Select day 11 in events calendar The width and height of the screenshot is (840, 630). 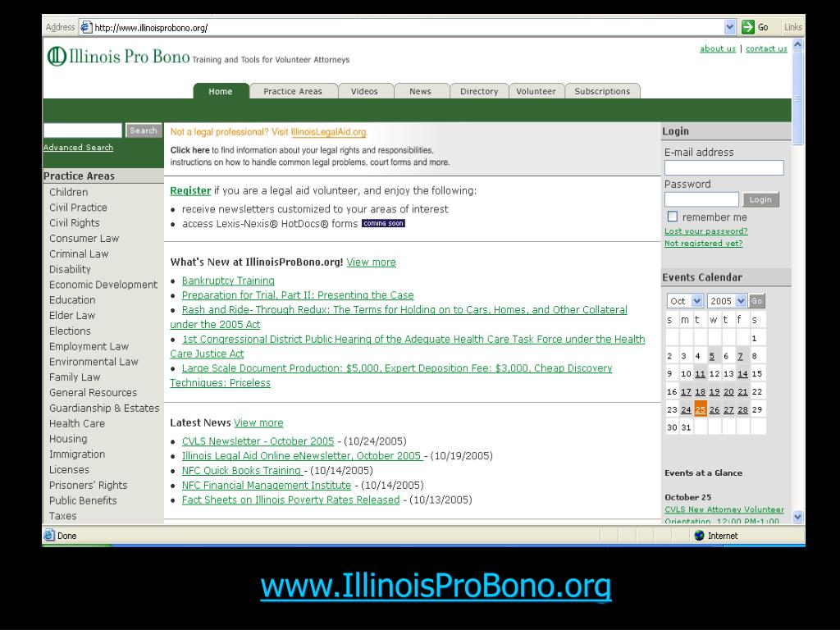(701, 374)
